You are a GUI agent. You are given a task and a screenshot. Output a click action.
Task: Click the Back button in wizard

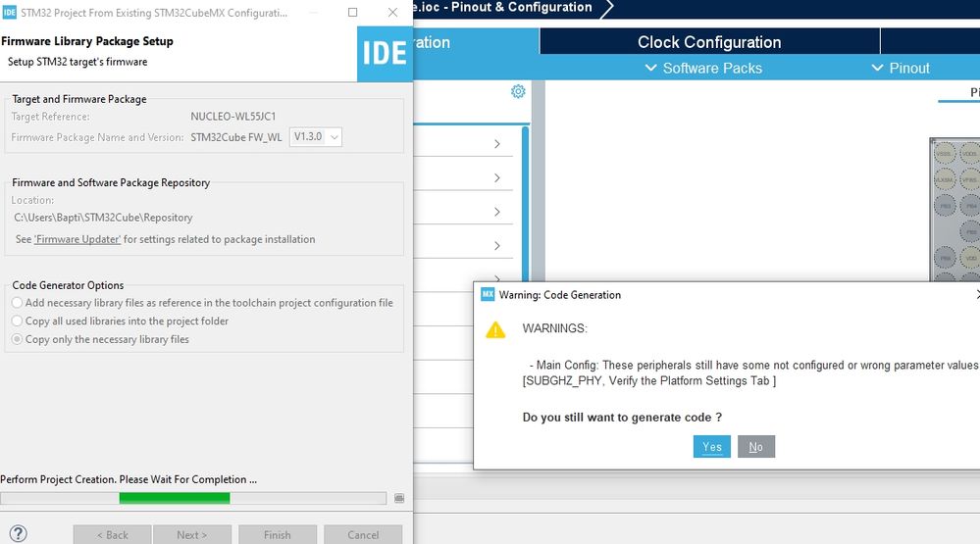pyautogui.click(x=113, y=534)
